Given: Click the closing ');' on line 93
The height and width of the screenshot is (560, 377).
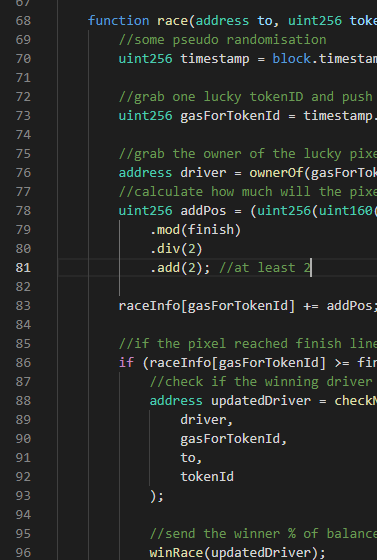Looking at the screenshot, I should click(x=157, y=496).
